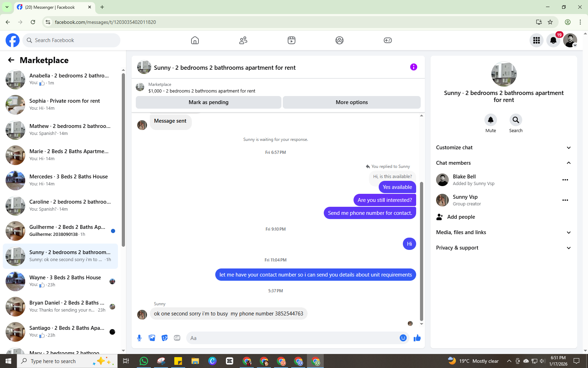The image size is (588, 368).
Task: Open Bryan Daniel conversation
Action: (x=61, y=307)
